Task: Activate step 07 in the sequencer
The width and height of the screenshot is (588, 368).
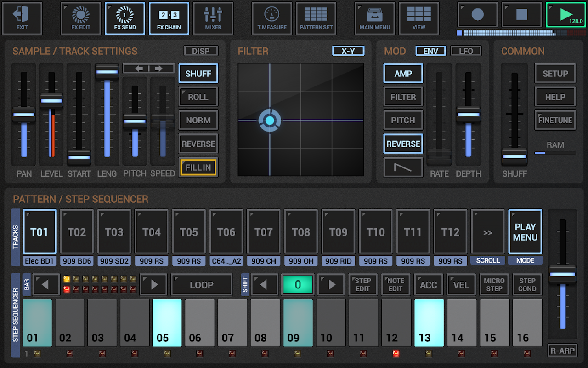Action: pyautogui.click(x=232, y=322)
